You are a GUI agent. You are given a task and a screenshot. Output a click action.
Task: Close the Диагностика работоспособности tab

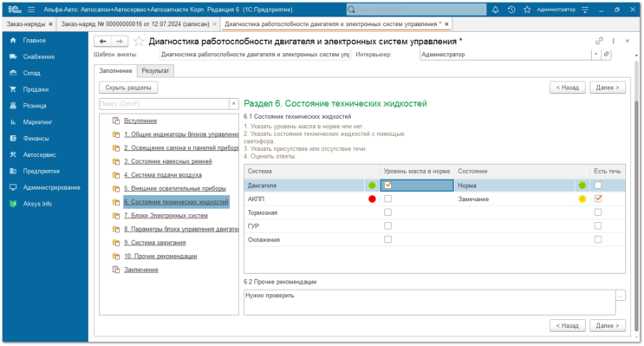[x=446, y=24]
